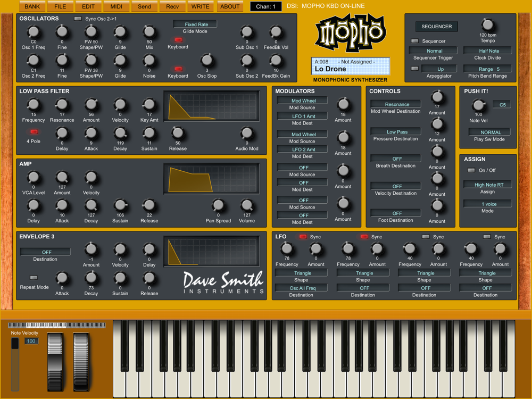Toggle the Assign On / Off switch

(471, 170)
